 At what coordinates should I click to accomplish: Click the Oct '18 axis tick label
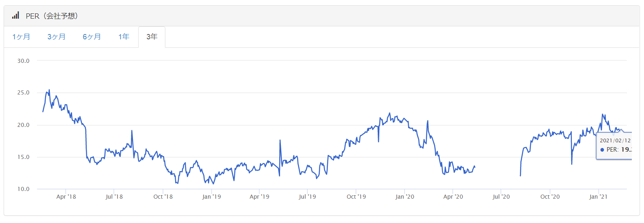pos(163,197)
